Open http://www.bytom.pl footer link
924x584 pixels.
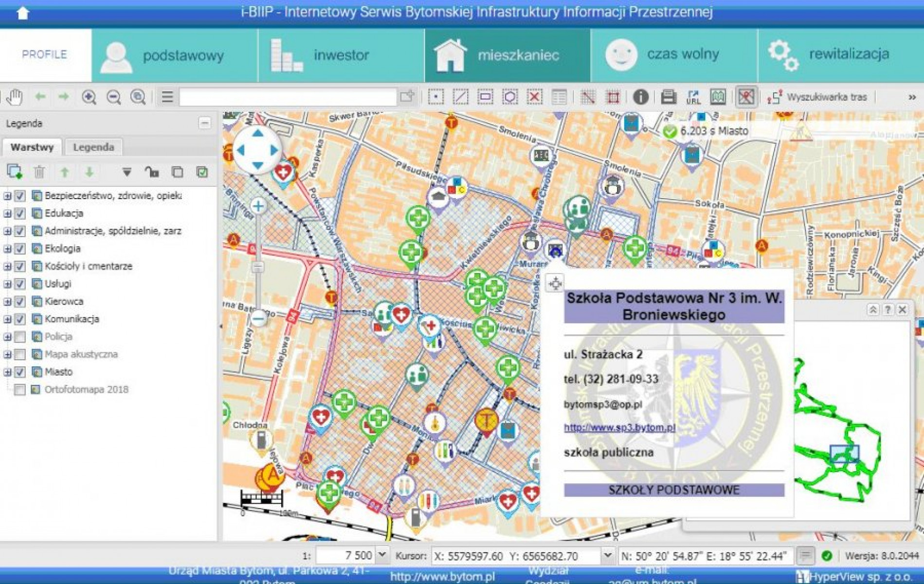[442, 577]
